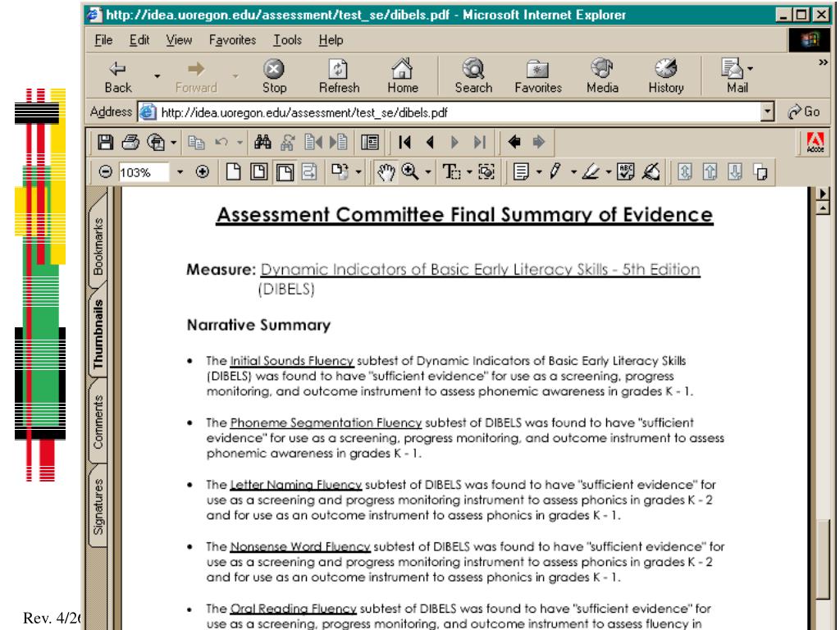Open the Search toolbar button
Viewport: 840px width, 630px height.
click(473, 76)
